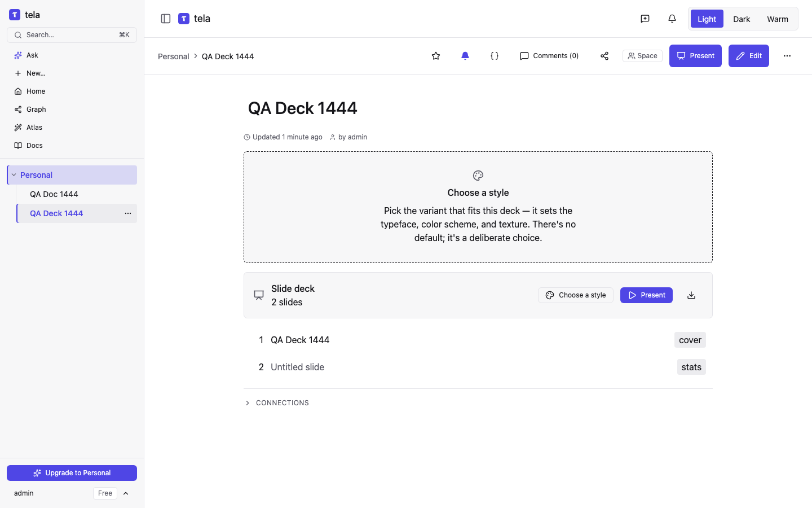Viewport: 812px width, 508px height.
Task: Collapse the Personal space section
Action: pyautogui.click(x=14, y=175)
